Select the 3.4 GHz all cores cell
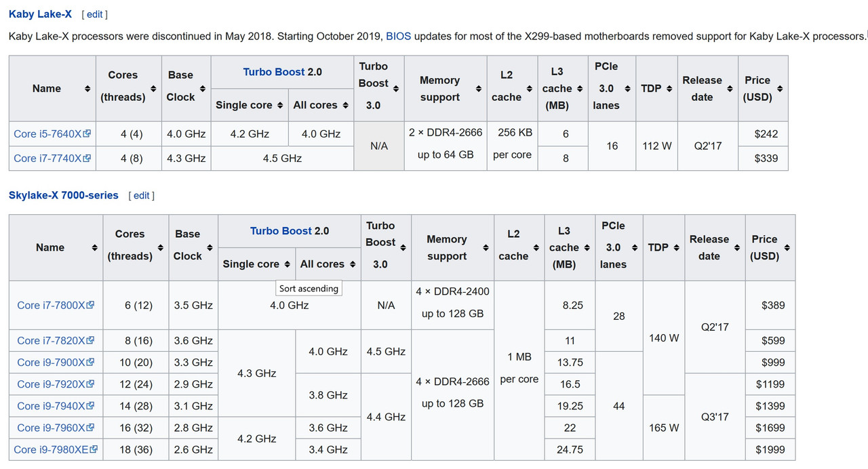This screenshot has height=469, width=868. pos(328,449)
